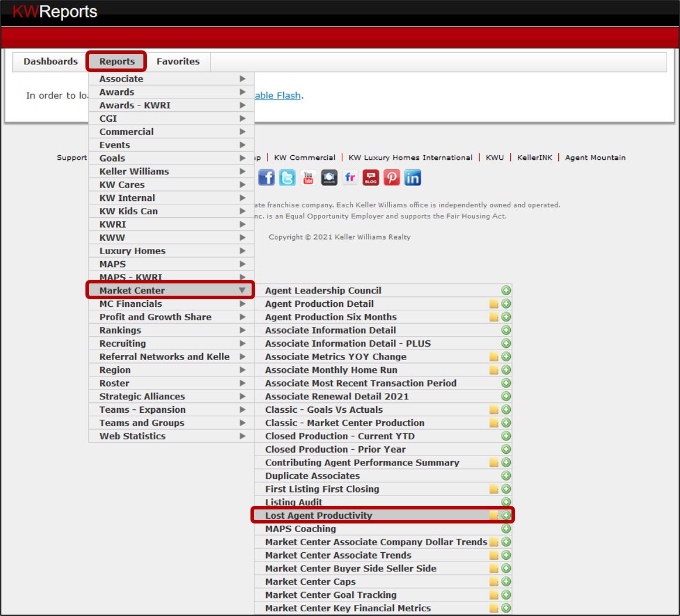This screenshot has width=680, height=616.
Task: Open Market Center Key Financial Metrics report
Action: 383,608
